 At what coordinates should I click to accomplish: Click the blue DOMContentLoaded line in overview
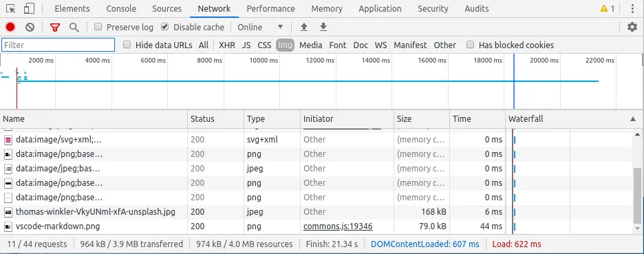point(514,81)
